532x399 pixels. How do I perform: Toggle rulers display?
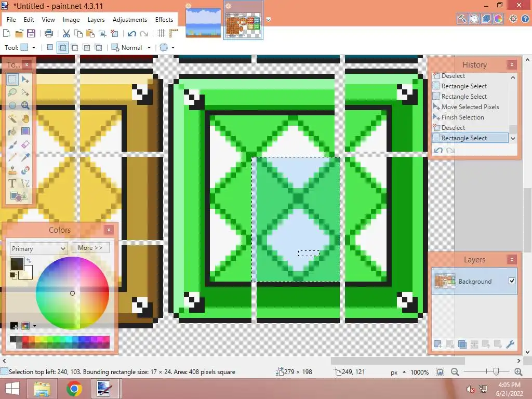(x=174, y=33)
